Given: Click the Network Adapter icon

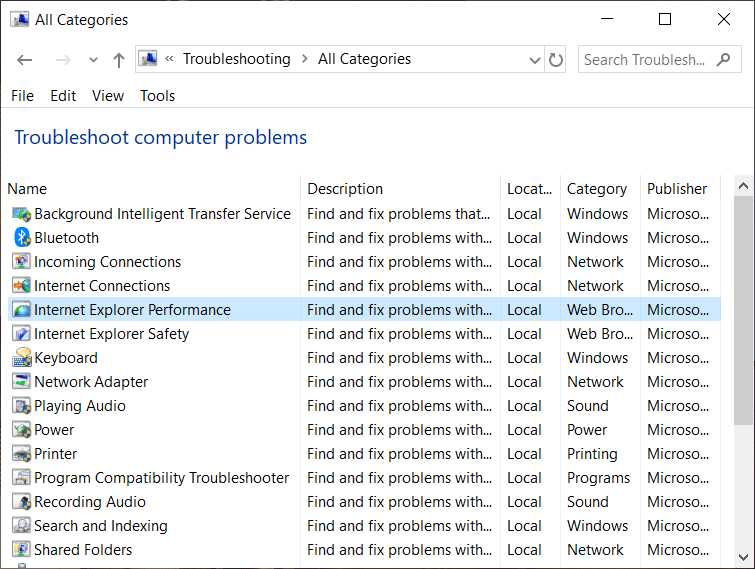Looking at the screenshot, I should (x=22, y=382).
